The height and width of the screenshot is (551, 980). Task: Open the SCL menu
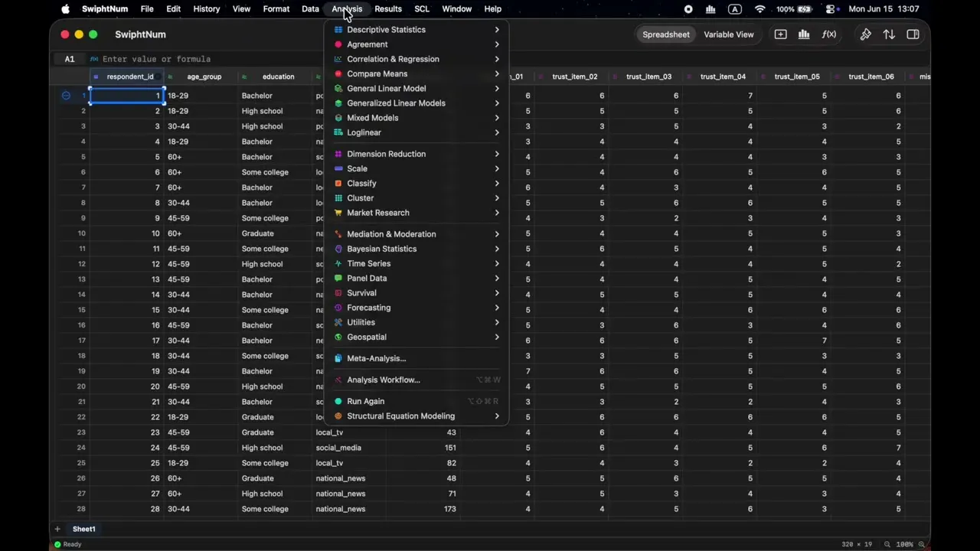coord(422,9)
